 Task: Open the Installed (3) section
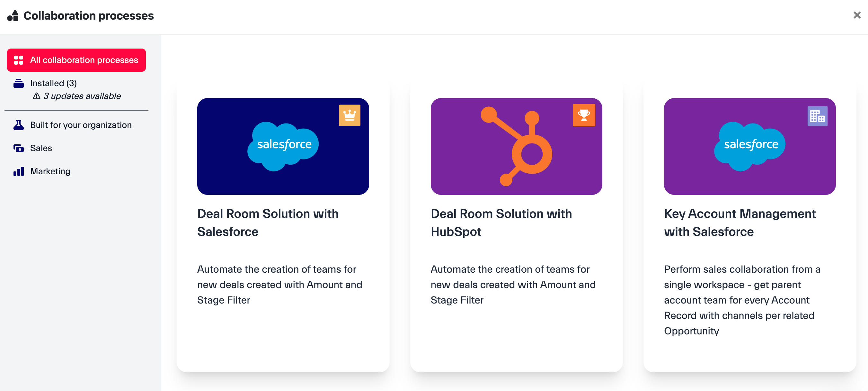(x=53, y=83)
